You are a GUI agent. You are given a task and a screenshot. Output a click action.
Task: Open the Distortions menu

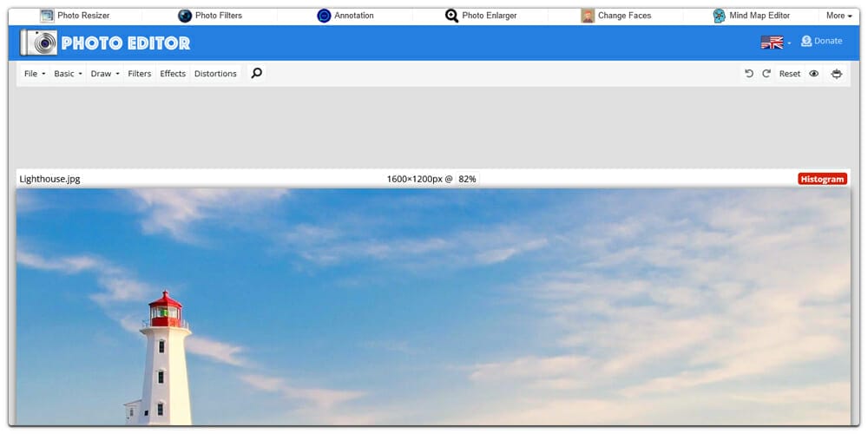point(215,74)
